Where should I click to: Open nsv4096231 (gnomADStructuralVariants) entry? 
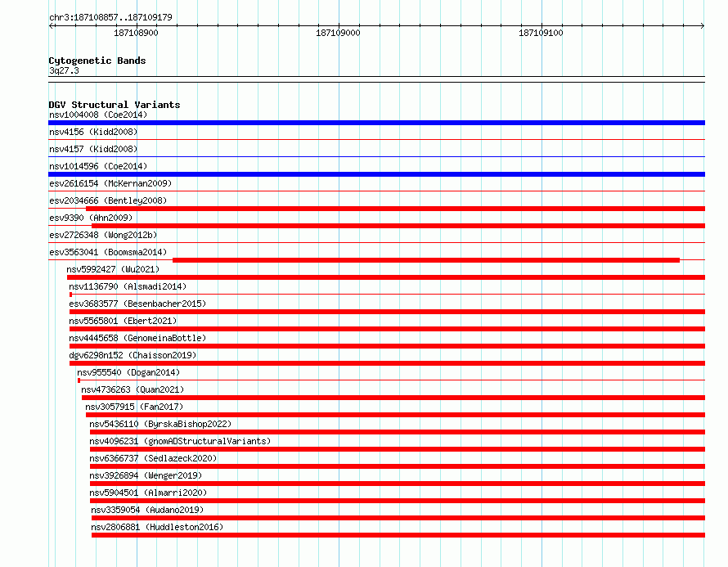point(180,441)
